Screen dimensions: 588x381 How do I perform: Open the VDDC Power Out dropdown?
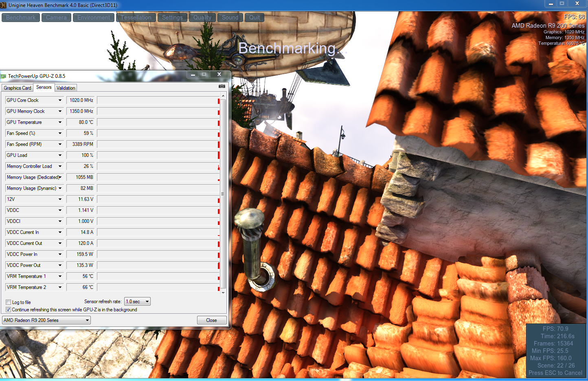[60, 265]
